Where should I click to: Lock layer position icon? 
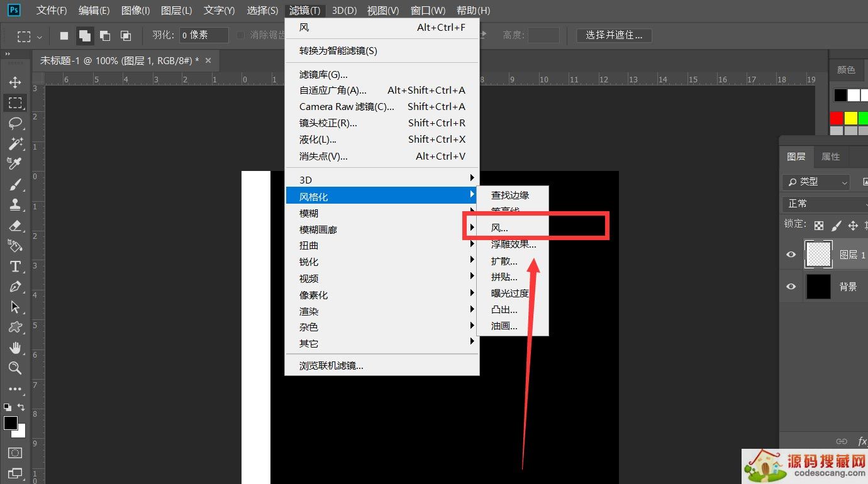coord(853,225)
